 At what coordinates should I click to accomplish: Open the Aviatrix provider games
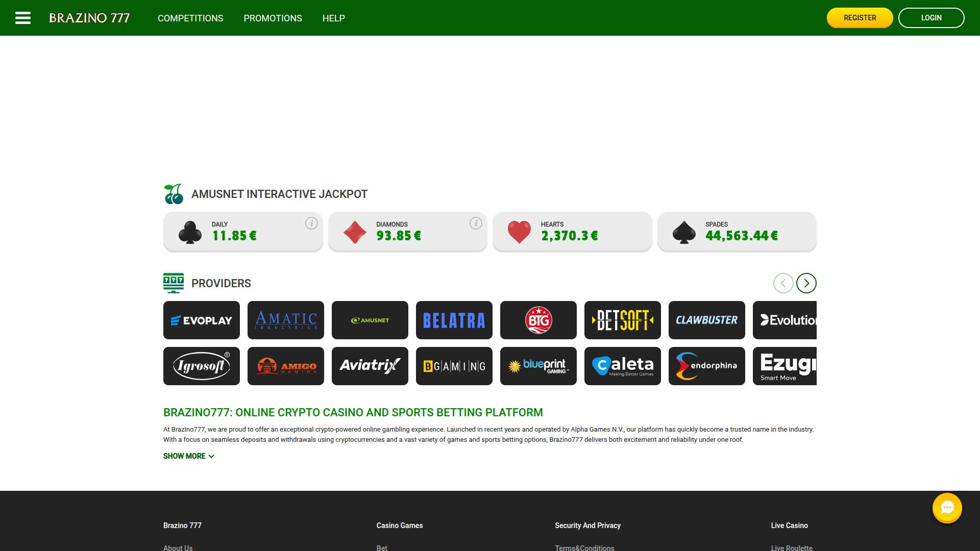pos(370,366)
